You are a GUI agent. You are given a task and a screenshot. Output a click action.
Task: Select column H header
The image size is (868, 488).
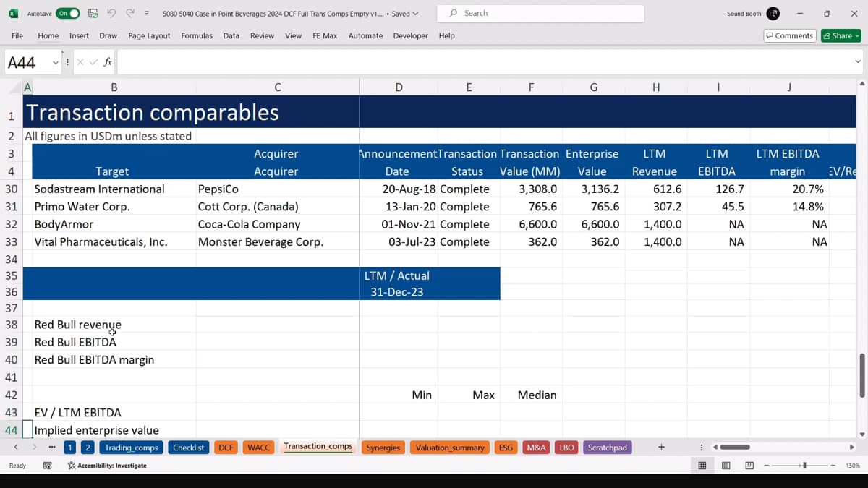[655, 87]
